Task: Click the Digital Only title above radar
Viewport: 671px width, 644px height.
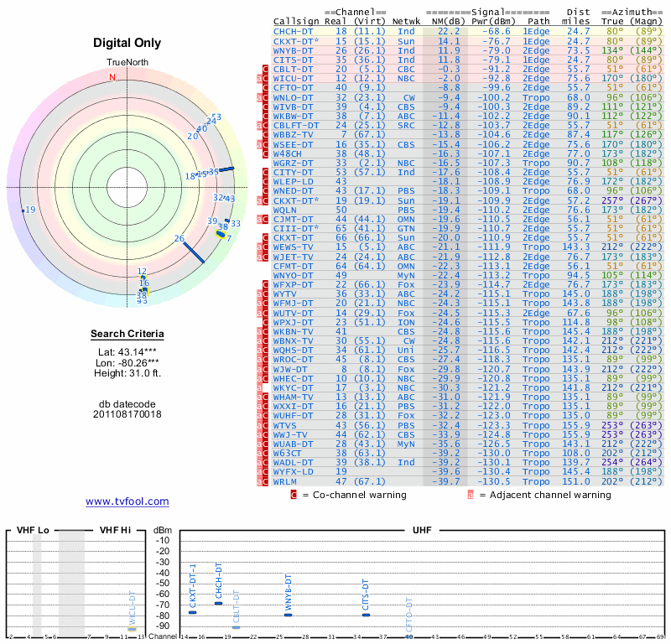Action: (x=127, y=43)
